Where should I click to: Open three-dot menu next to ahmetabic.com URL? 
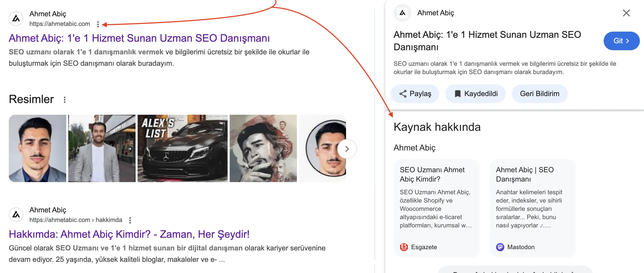tap(98, 24)
